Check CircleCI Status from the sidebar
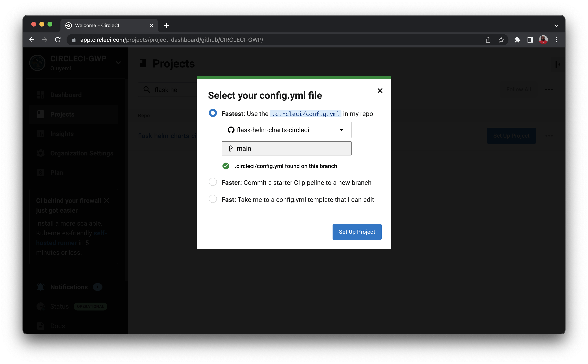 [x=59, y=306]
